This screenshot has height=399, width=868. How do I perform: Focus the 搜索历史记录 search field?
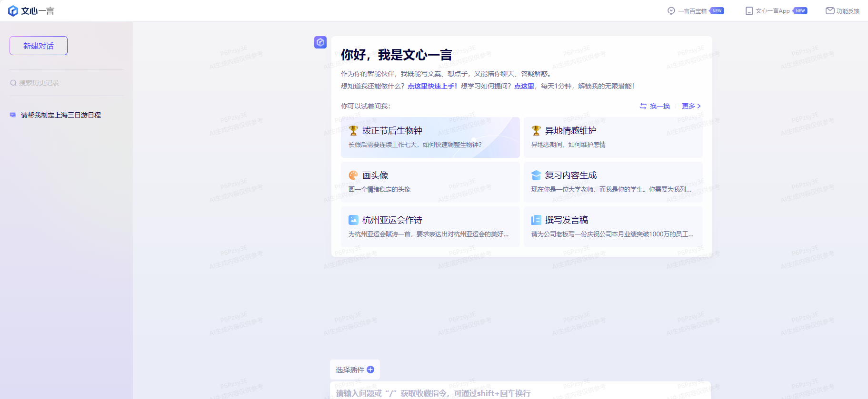[67, 83]
